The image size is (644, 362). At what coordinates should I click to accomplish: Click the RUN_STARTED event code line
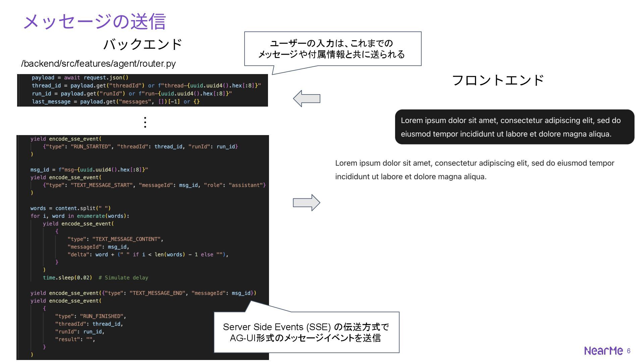tap(140, 146)
